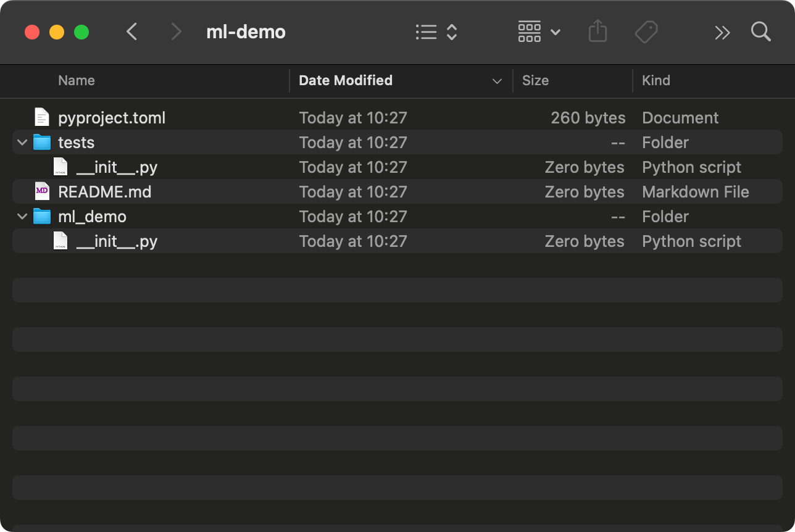Viewport: 795px width, 532px height.
Task: Click the README.md markdown file icon
Action: (x=42, y=192)
